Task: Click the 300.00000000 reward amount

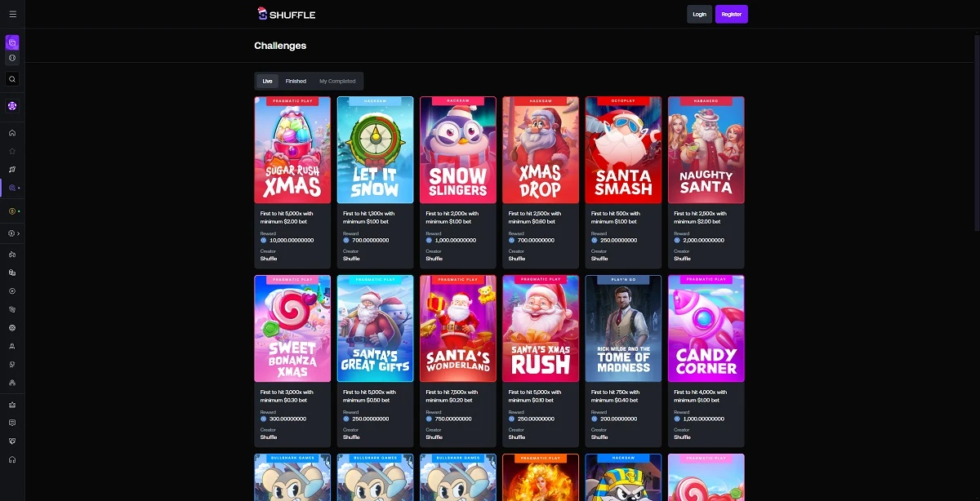Action: [288, 419]
